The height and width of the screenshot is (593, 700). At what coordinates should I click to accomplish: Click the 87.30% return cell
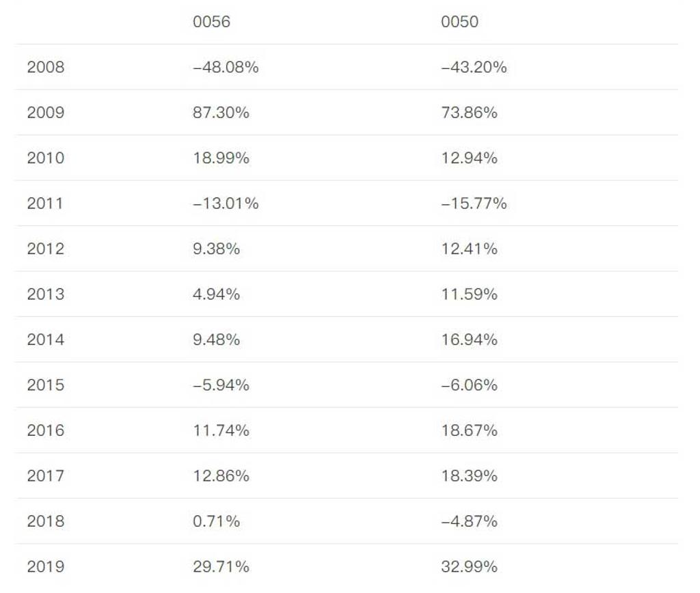[221, 113]
